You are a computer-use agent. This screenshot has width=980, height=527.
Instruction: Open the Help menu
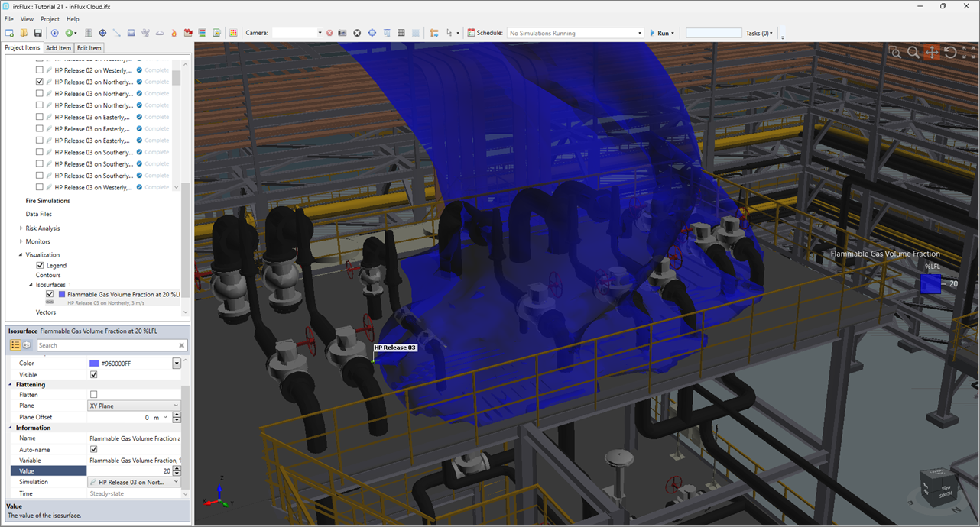tap(73, 19)
